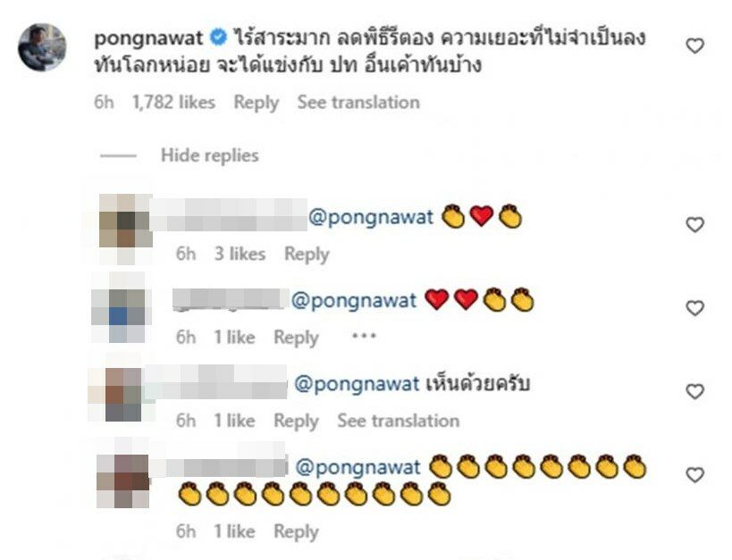Like the reply with two hearts and claps
Image resolution: width=732 pixels, height=560 pixels.
pyautogui.click(x=694, y=308)
